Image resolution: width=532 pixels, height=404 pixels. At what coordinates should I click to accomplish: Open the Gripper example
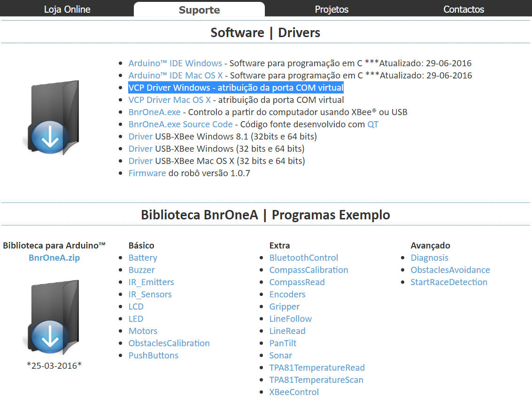285,307
